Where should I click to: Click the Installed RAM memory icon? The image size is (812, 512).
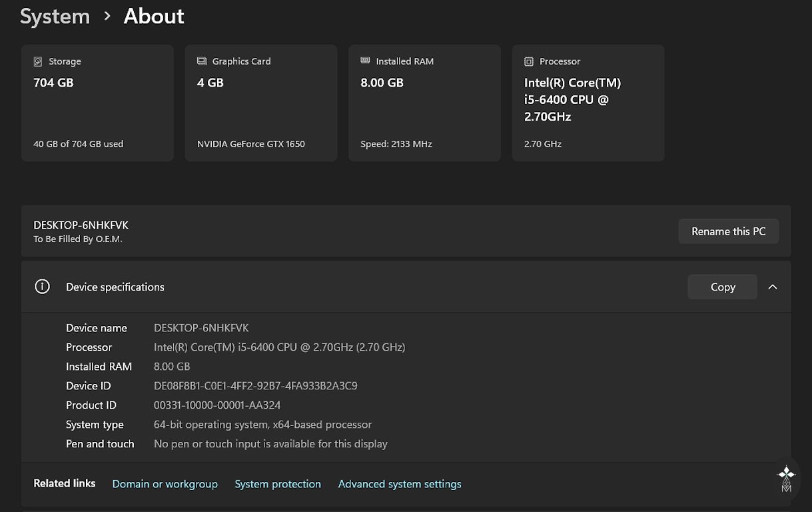[x=365, y=61]
